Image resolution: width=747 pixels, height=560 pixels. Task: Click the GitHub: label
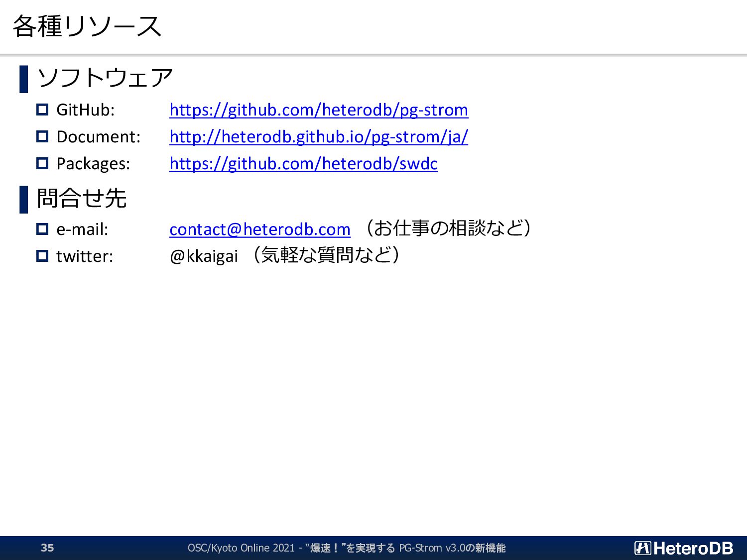tap(86, 110)
